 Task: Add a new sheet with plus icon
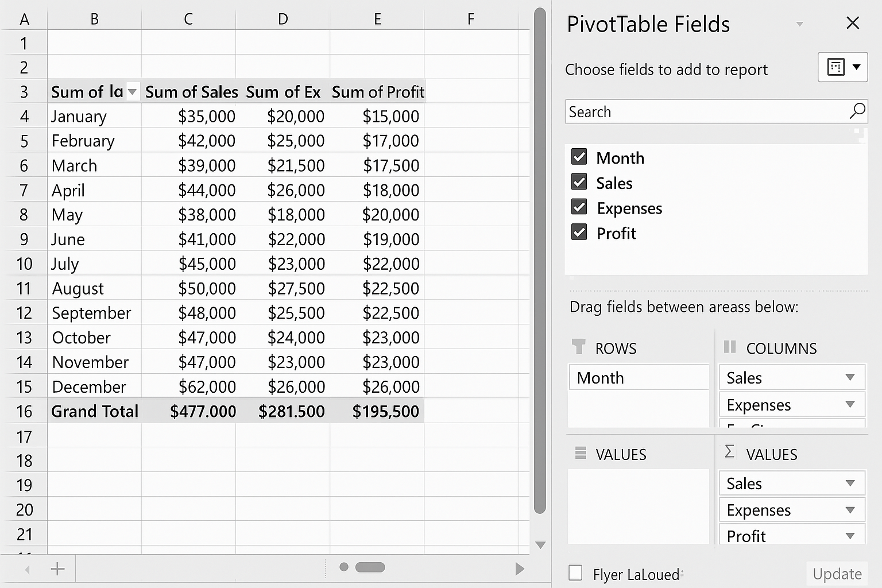57,568
